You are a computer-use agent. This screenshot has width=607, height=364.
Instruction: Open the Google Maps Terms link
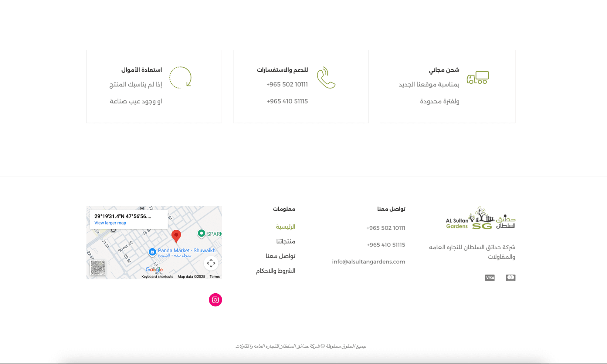(215, 276)
